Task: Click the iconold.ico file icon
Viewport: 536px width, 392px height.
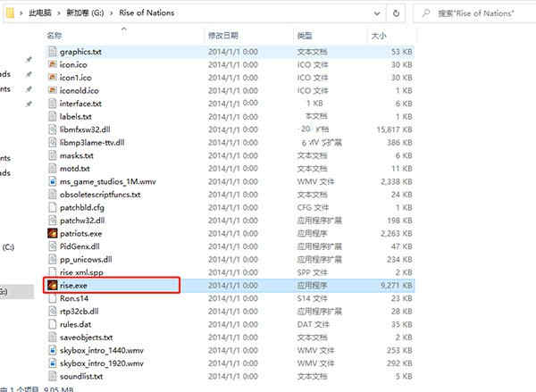Action: click(x=53, y=90)
